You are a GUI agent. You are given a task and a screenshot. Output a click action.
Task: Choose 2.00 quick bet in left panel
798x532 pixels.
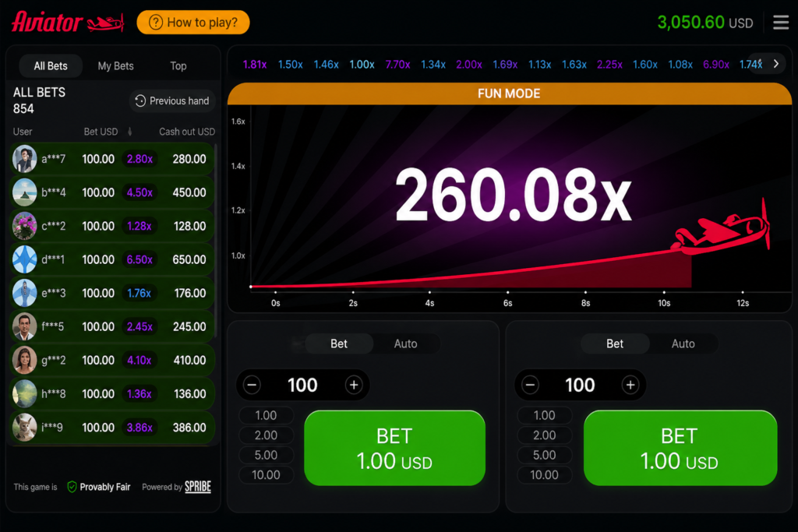(x=267, y=435)
